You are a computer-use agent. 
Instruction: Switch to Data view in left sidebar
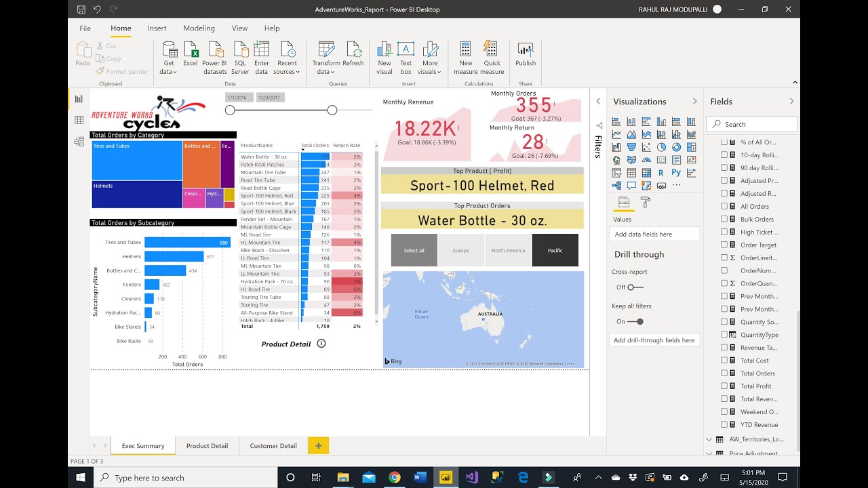coord(79,120)
